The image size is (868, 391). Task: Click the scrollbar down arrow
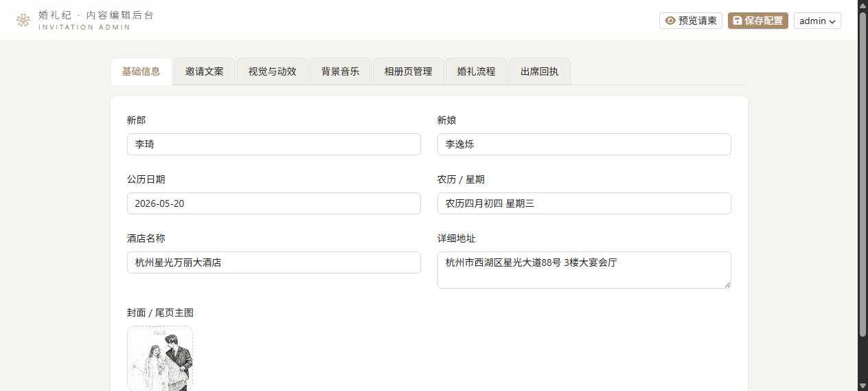pyautogui.click(x=863, y=386)
